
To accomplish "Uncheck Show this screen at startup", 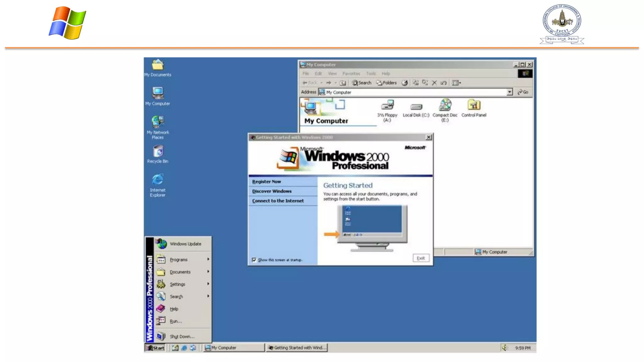I will click(254, 260).
